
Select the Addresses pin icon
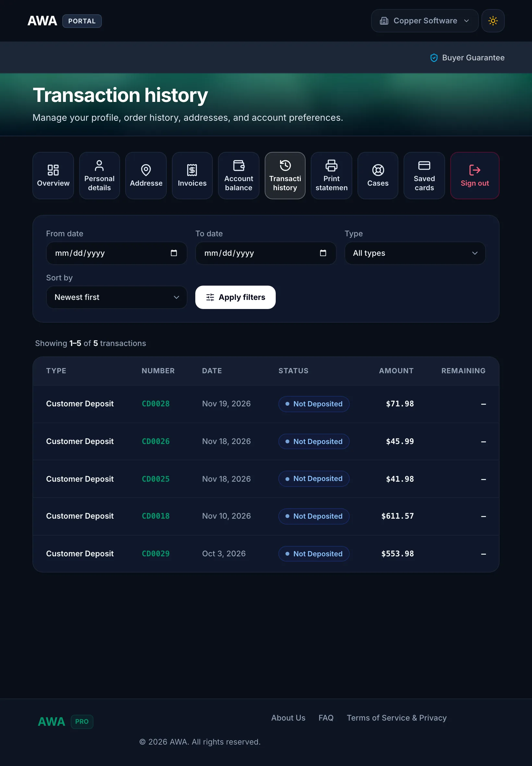point(146,170)
